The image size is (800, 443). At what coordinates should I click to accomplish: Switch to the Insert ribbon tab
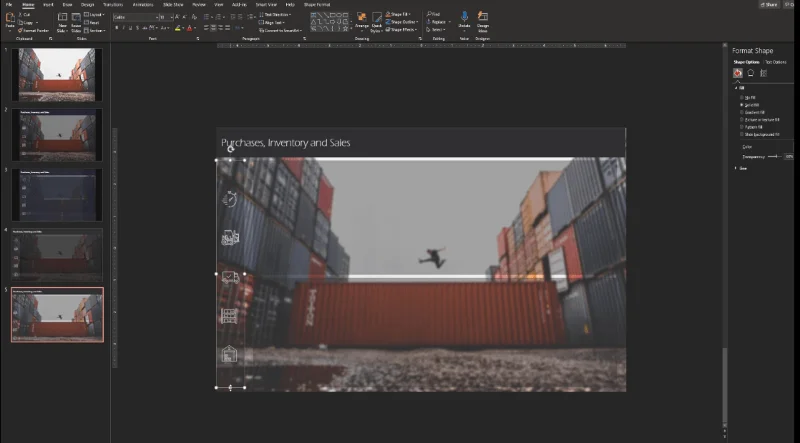pos(48,5)
